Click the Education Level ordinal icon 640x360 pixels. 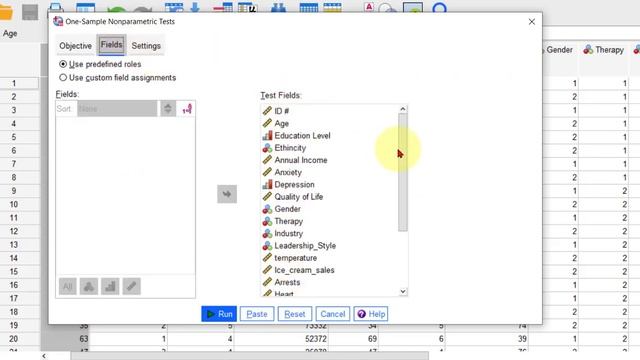coord(267,136)
